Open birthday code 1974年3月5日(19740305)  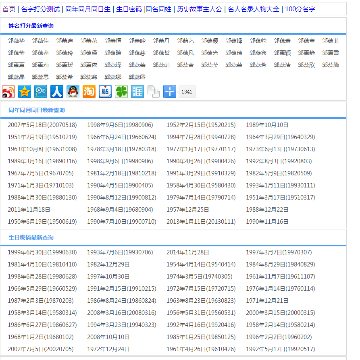coord(199,277)
